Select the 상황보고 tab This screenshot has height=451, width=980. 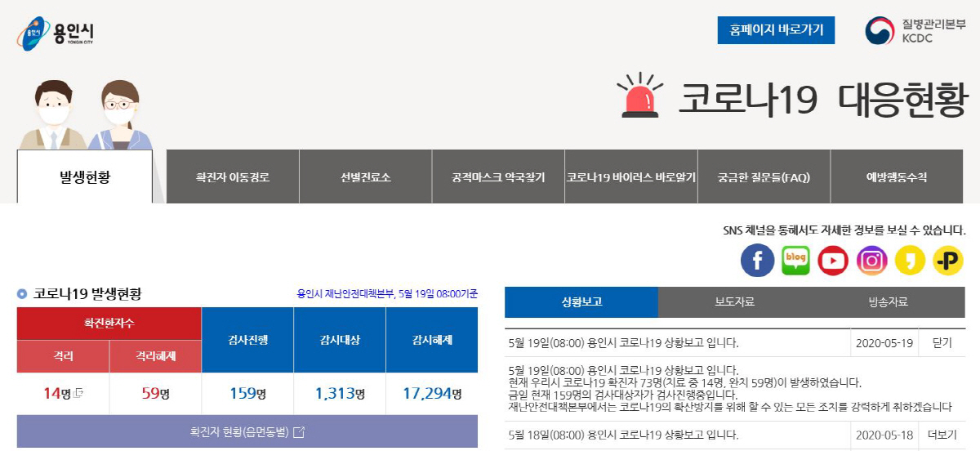[581, 301]
